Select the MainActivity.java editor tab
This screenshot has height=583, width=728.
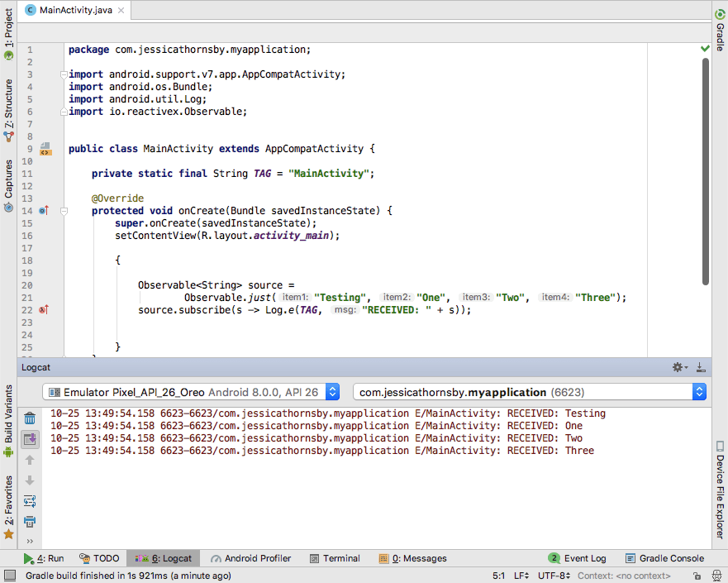[74, 10]
